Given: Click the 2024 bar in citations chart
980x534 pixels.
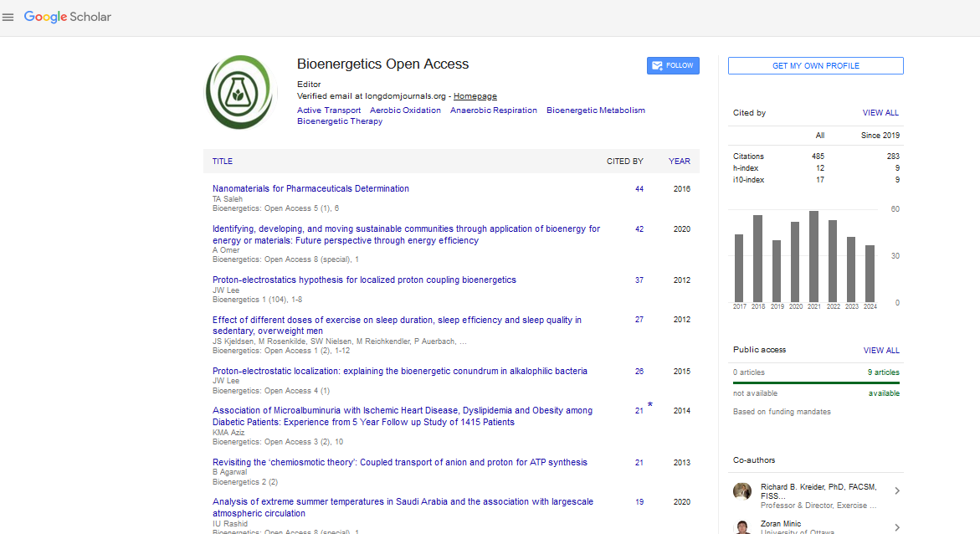Looking at the screenshot, I should pos(870,274).
